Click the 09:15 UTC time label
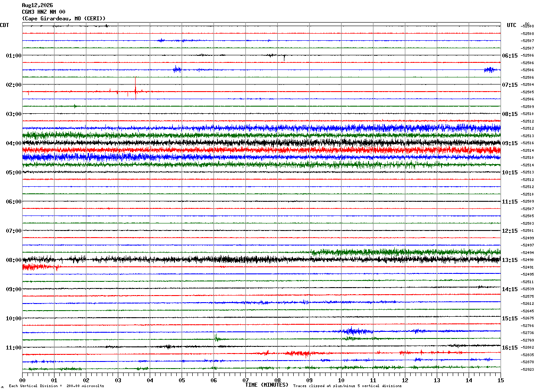Screen dimensions: 536x392 coord(510,143)
